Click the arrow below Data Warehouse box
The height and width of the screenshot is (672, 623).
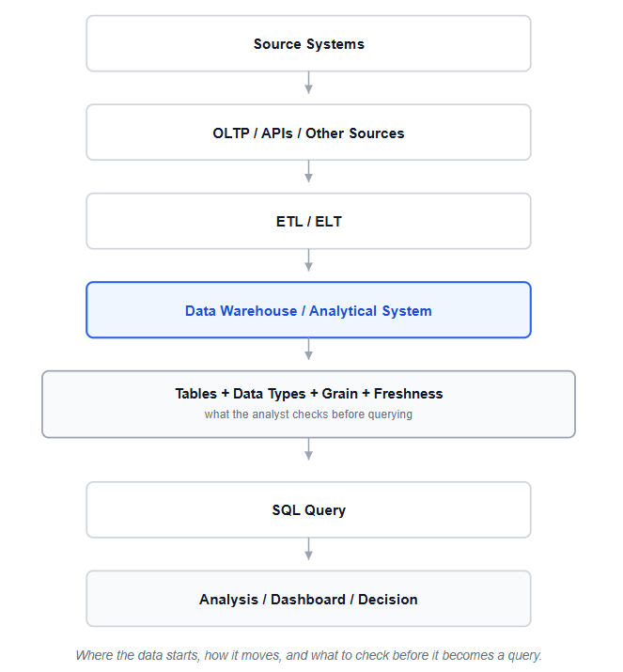308,349
